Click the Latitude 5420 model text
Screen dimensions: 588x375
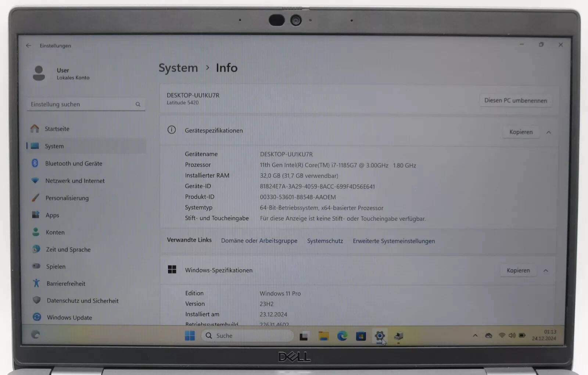tap(183, 103)
